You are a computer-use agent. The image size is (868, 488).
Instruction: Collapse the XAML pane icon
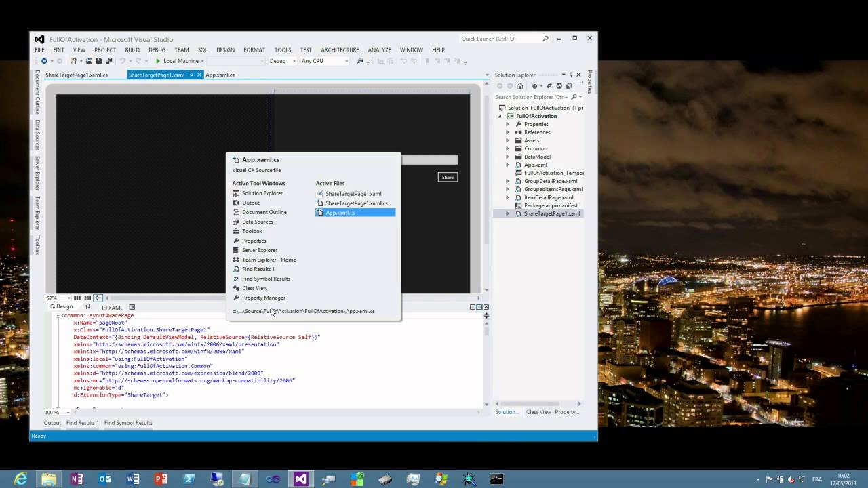(x=486, y=307)
